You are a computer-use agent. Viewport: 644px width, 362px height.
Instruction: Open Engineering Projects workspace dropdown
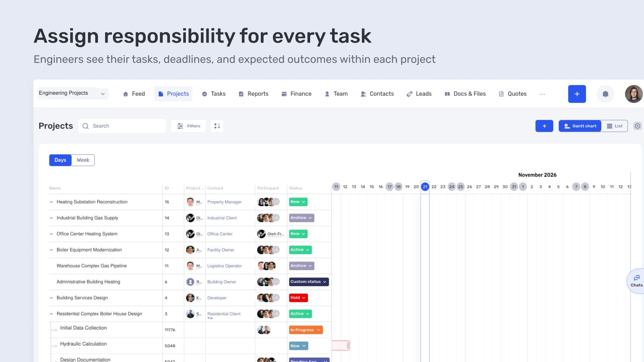pos(72,94)
